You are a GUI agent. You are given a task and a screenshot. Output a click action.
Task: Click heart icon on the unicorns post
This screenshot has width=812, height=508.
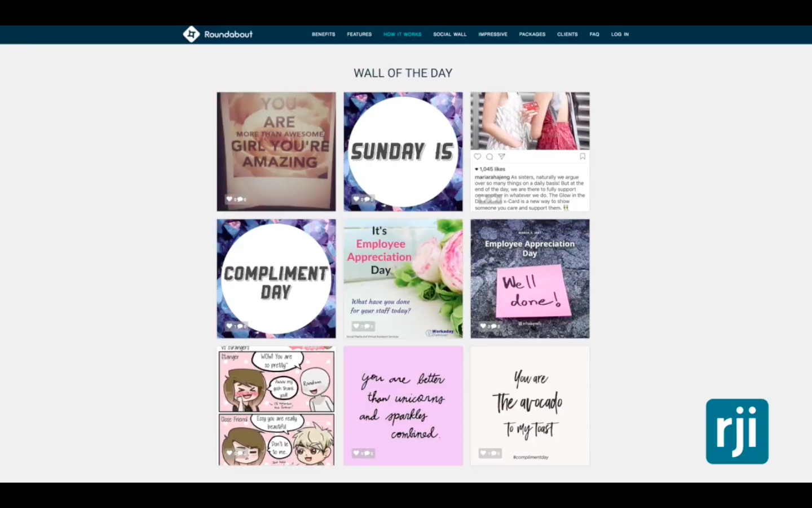pyautogui.click(x=356, y=453)
